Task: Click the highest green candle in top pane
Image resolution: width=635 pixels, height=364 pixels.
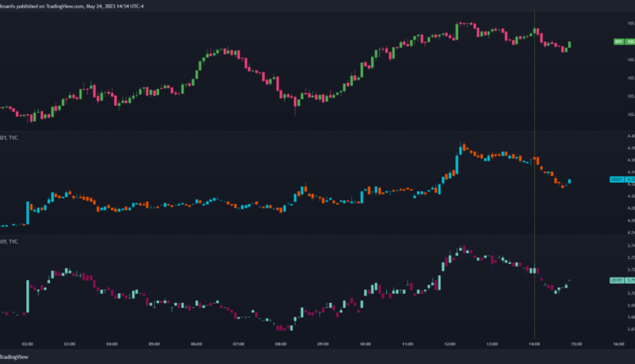Action: (x=457, y=30)
